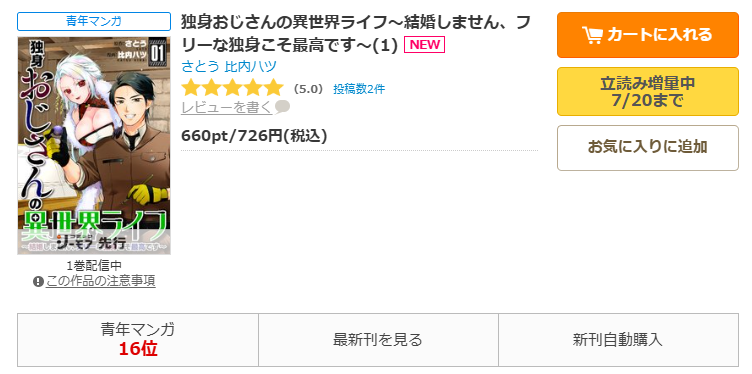Select the 最新刊を見る tab
752x374 pixels.
378,340
